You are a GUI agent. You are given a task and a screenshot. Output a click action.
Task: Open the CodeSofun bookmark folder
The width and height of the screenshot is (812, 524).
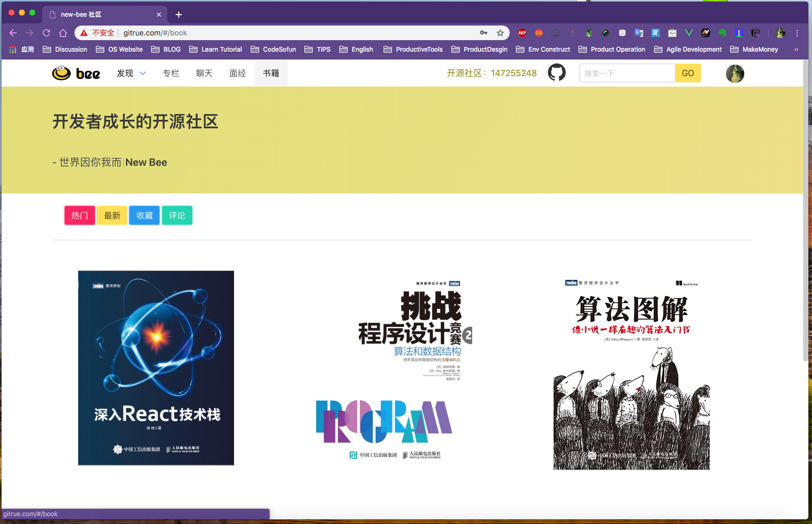tap(274, 50)
